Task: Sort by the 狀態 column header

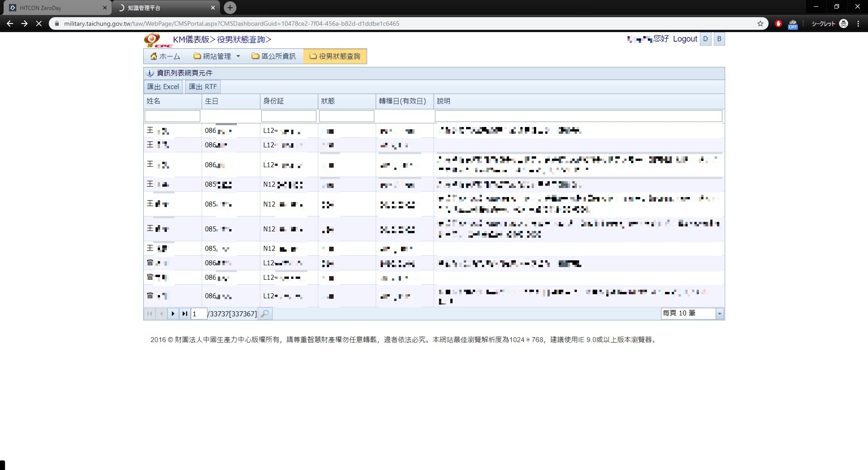Action: (x=347, y=101)
